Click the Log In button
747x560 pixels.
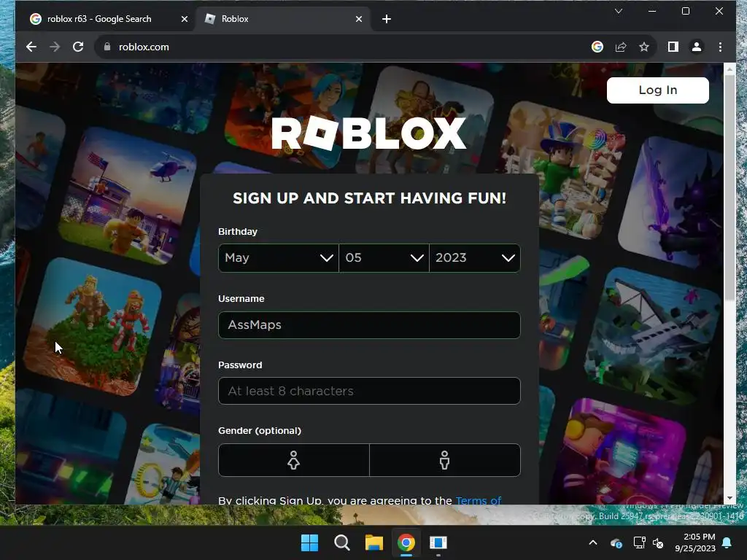point(658,90)
